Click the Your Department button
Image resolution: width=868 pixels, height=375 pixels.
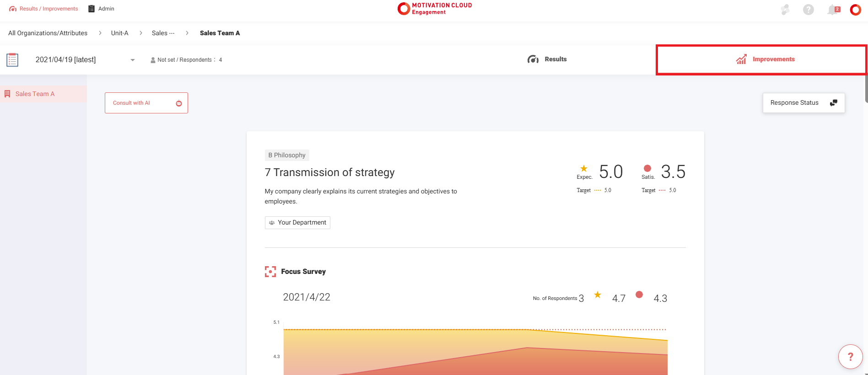coord(297,223)
